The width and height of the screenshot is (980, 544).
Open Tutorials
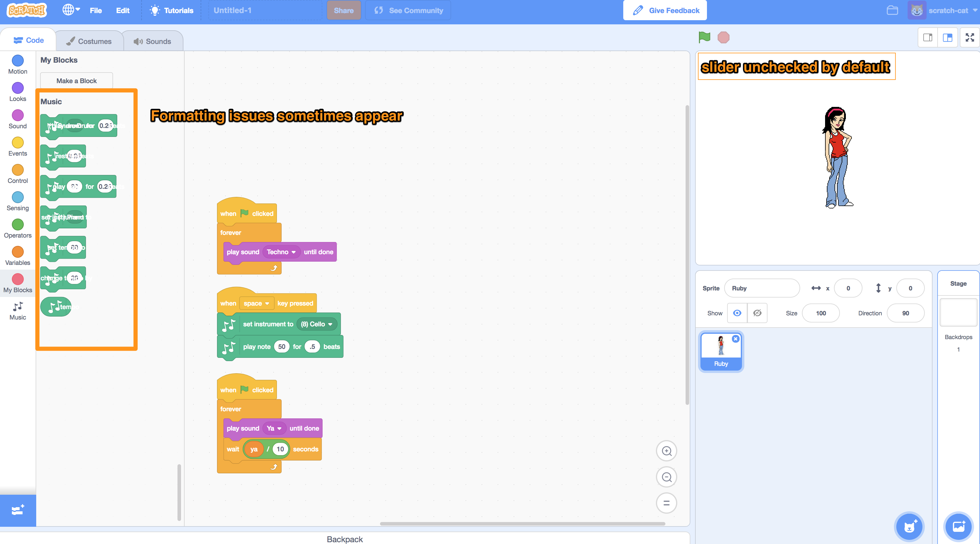point(172,10)
